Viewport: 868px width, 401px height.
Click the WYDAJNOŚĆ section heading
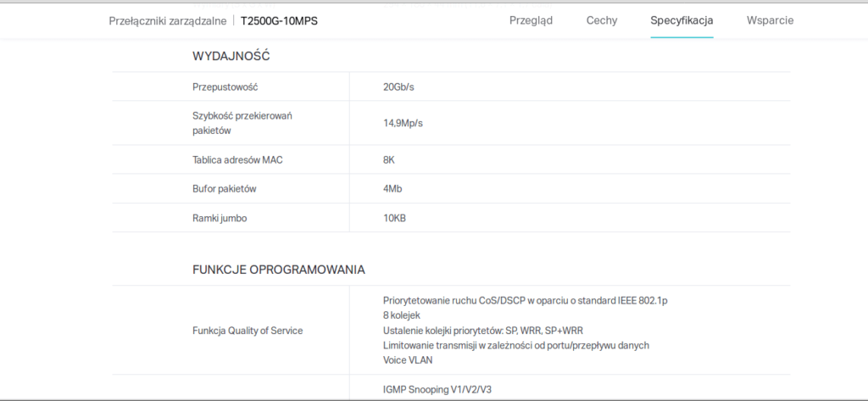[x=231, y=56]
